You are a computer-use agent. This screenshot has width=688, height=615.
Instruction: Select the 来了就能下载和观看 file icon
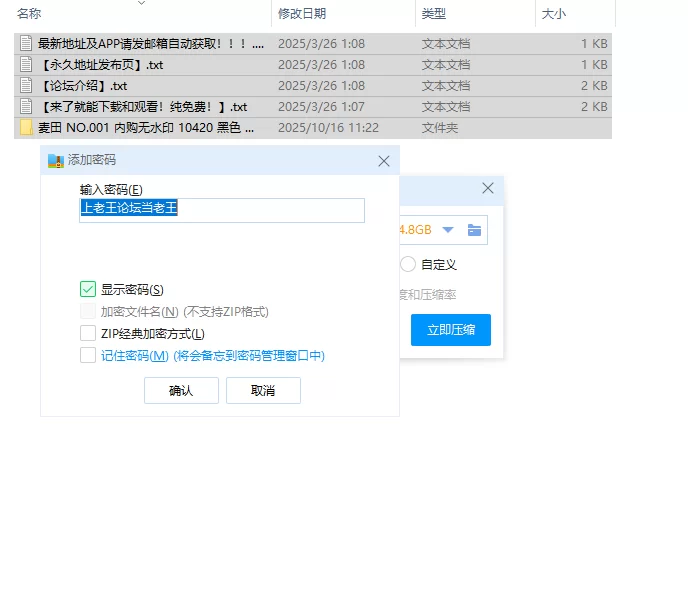click(27, 107)
